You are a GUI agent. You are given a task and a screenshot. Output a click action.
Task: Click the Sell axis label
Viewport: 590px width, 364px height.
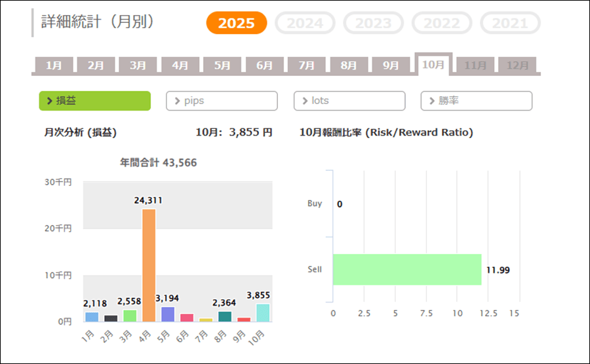(315, 269)
